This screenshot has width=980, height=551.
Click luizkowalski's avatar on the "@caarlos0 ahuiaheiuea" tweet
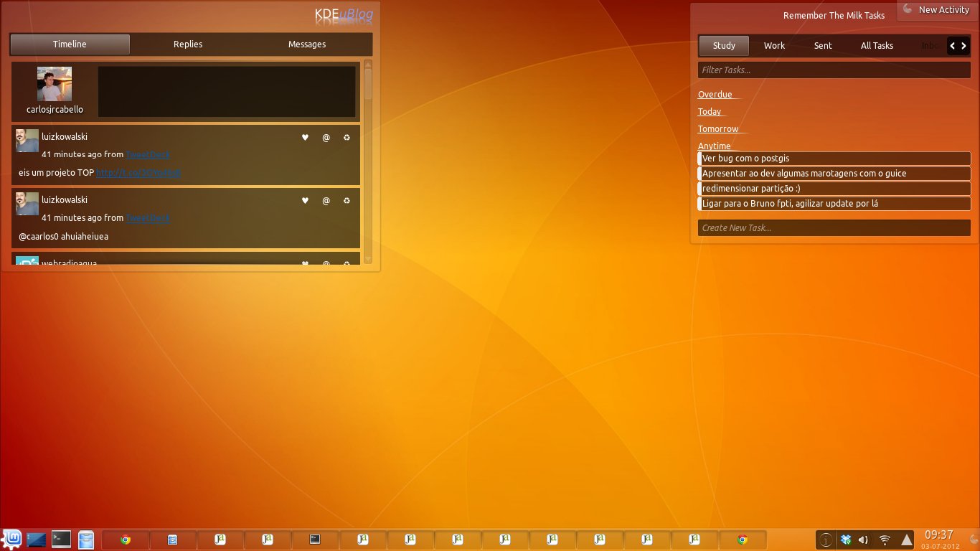click(x=27, y=204)
